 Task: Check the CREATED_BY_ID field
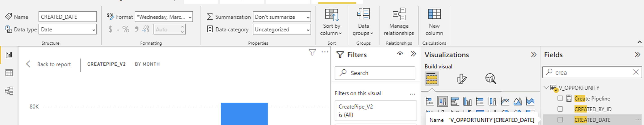click(x=560, y=109)
